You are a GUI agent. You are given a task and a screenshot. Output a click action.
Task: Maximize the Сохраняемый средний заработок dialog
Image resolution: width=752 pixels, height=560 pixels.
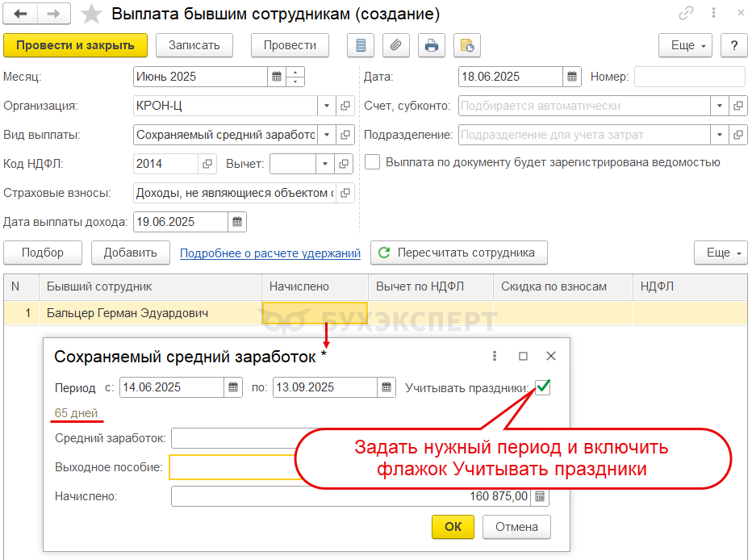523,356
